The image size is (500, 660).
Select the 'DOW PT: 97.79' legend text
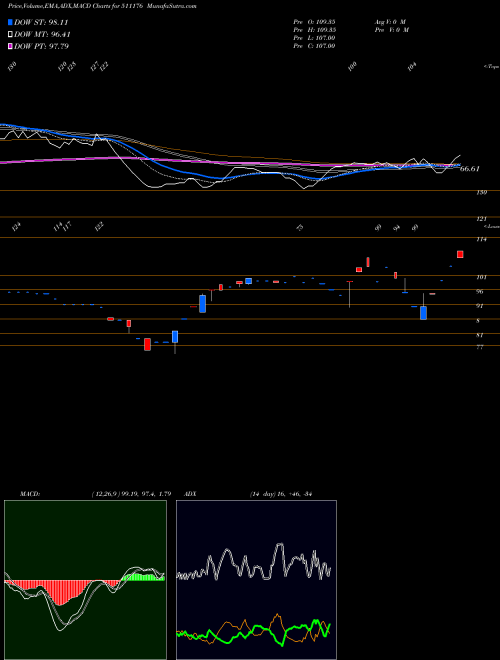click(41, 46)
